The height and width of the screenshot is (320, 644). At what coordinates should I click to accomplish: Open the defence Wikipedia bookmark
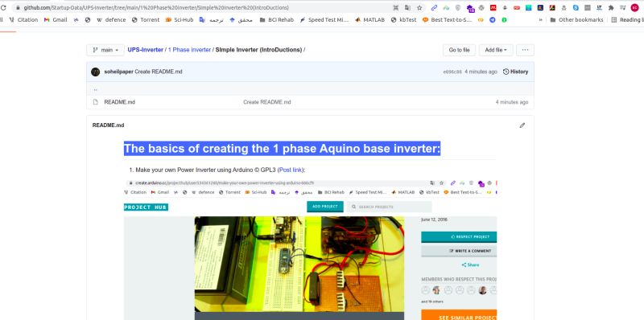click(111, 19)
